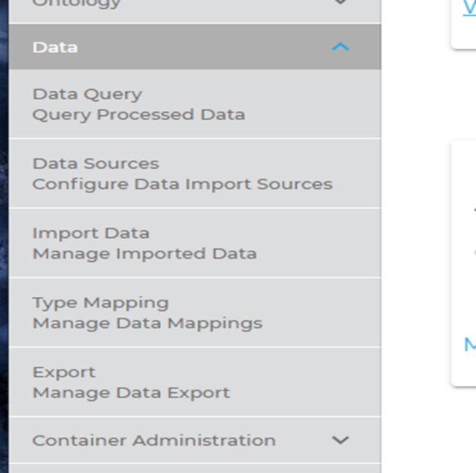Click Configure Data Import Sources text
This screenshot has width=476, height=473.
183,184
